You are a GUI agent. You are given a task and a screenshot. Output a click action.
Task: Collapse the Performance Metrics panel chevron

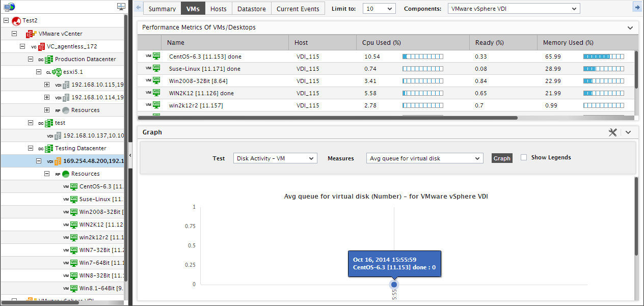click(630, 27)
